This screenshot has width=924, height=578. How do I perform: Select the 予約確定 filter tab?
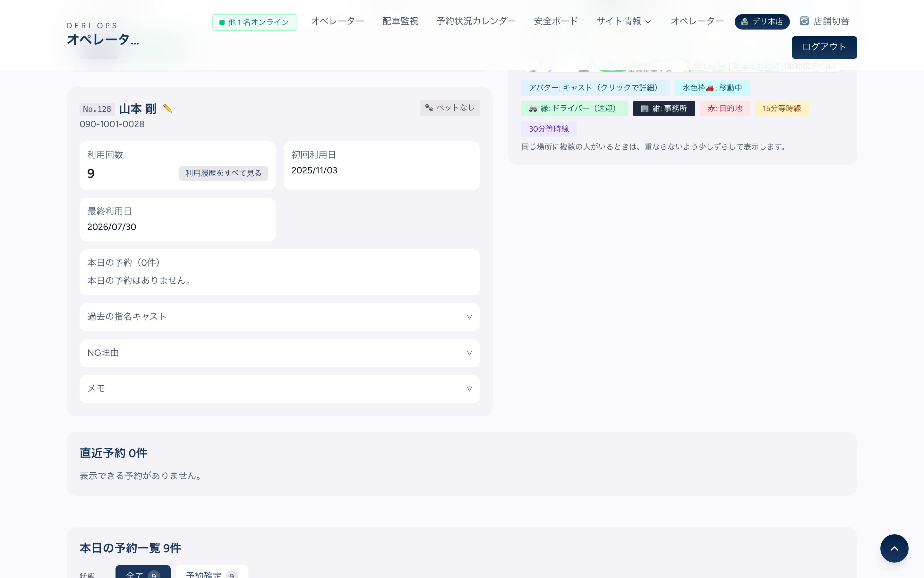click(212, 572)
